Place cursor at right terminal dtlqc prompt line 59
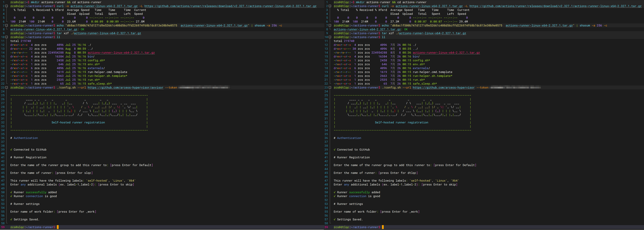644x230 pixels. 383,227
